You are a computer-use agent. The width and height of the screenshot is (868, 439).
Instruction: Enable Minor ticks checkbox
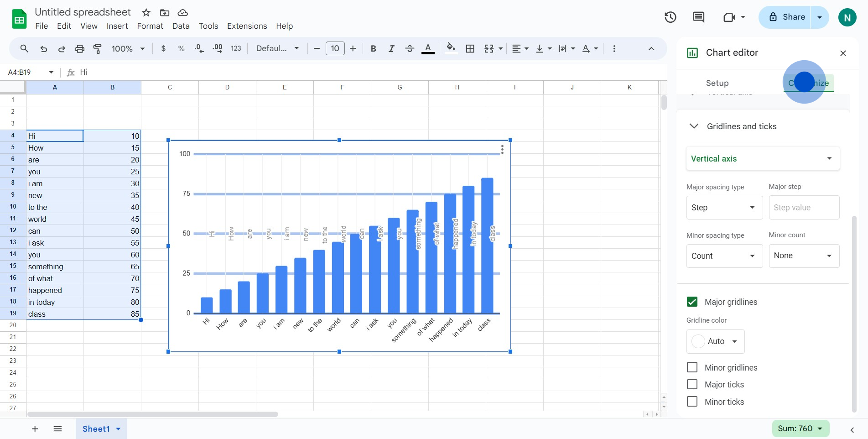692,402
